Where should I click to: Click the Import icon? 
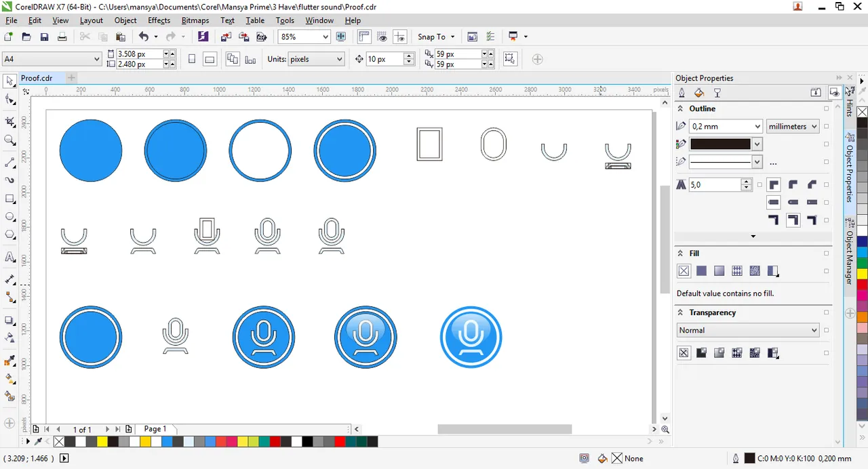pyautogui.click(x=226, y=37)
